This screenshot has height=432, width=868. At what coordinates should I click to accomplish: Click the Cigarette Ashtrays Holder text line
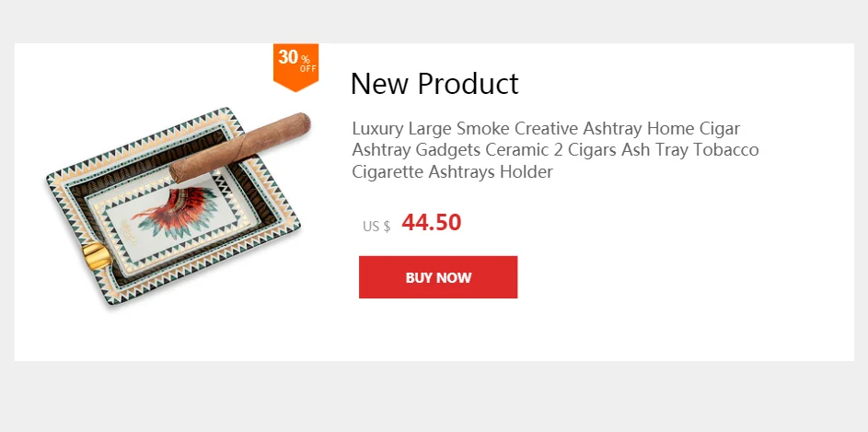tap(452, 171)
